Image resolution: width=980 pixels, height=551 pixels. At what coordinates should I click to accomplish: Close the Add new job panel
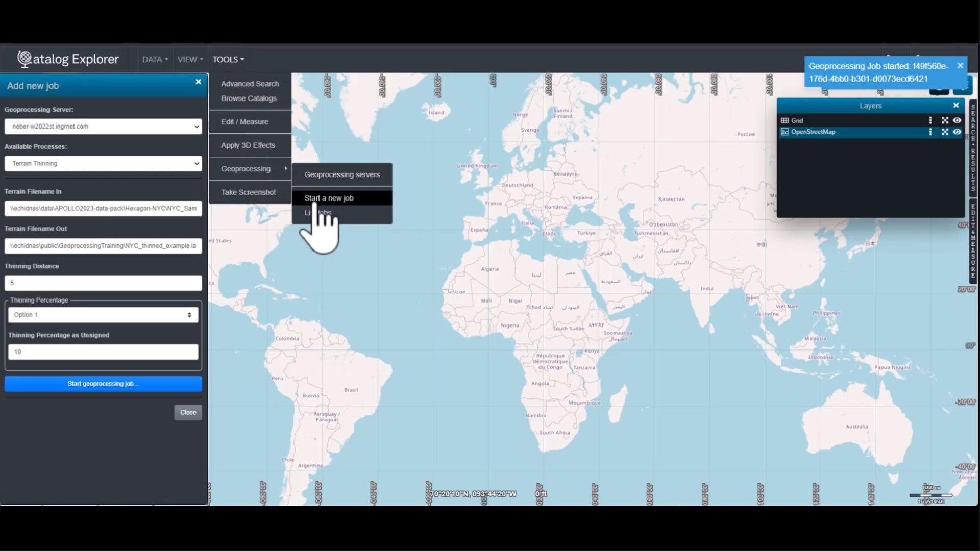198,82
